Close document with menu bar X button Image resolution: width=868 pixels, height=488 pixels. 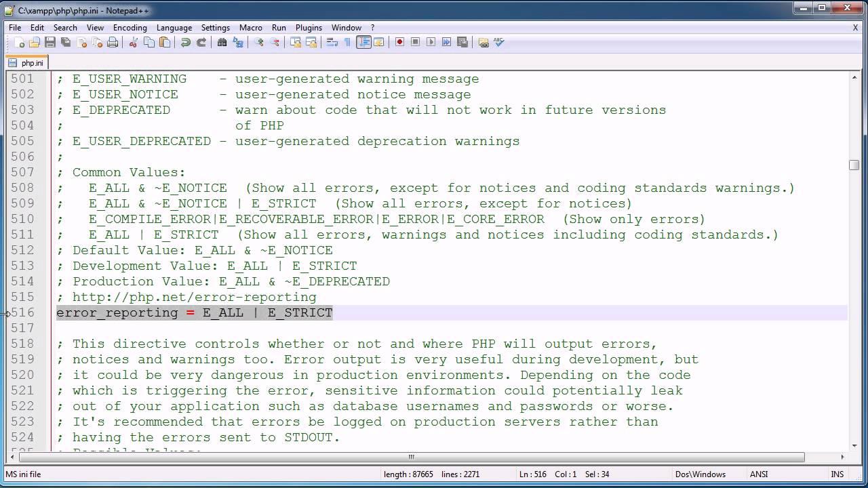[x=855, y=28]
